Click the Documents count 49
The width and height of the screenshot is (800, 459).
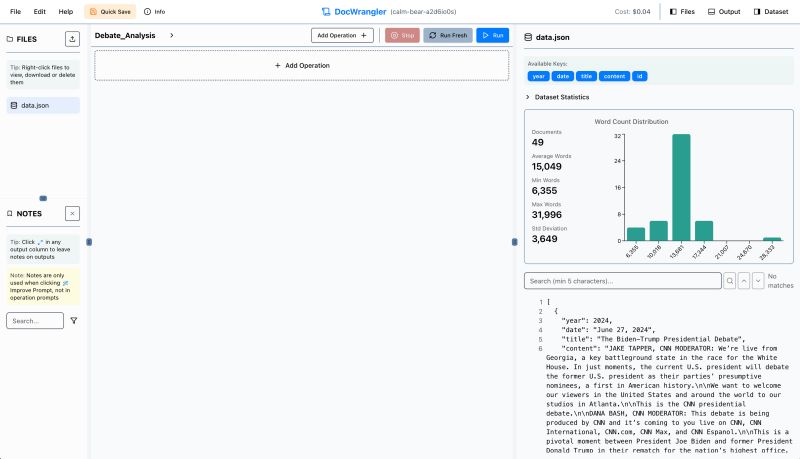(x=537, y=142)
